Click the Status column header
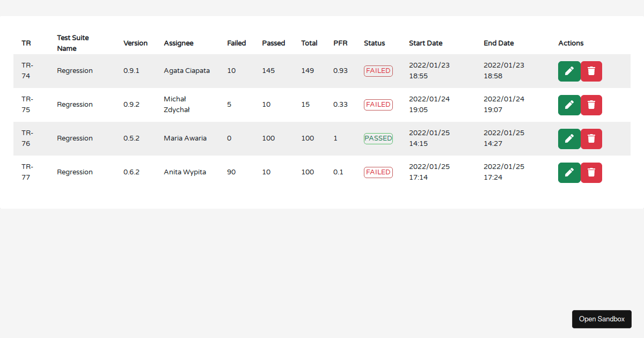The image size is (644, 338). click(x=374, y=43)
